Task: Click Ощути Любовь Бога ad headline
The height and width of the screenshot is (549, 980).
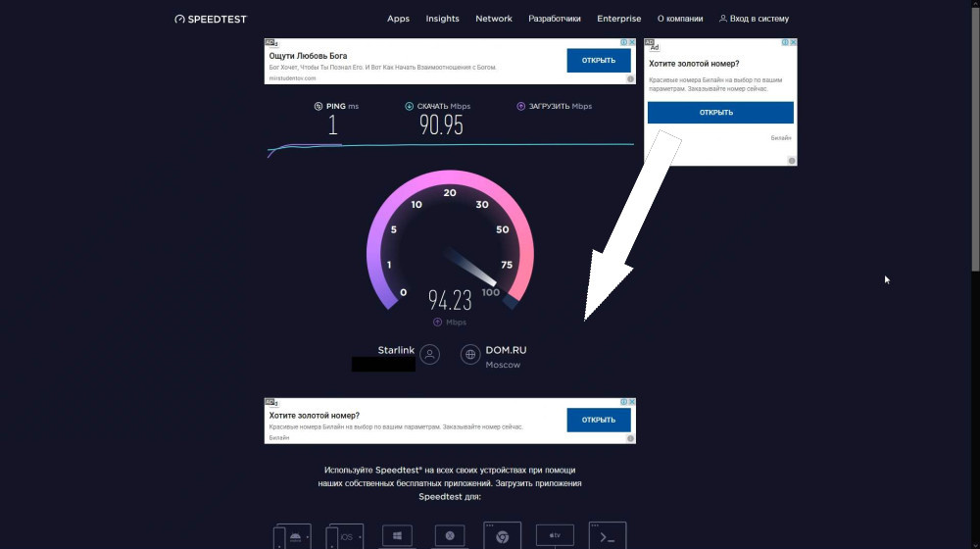Action: click(308, 56)
